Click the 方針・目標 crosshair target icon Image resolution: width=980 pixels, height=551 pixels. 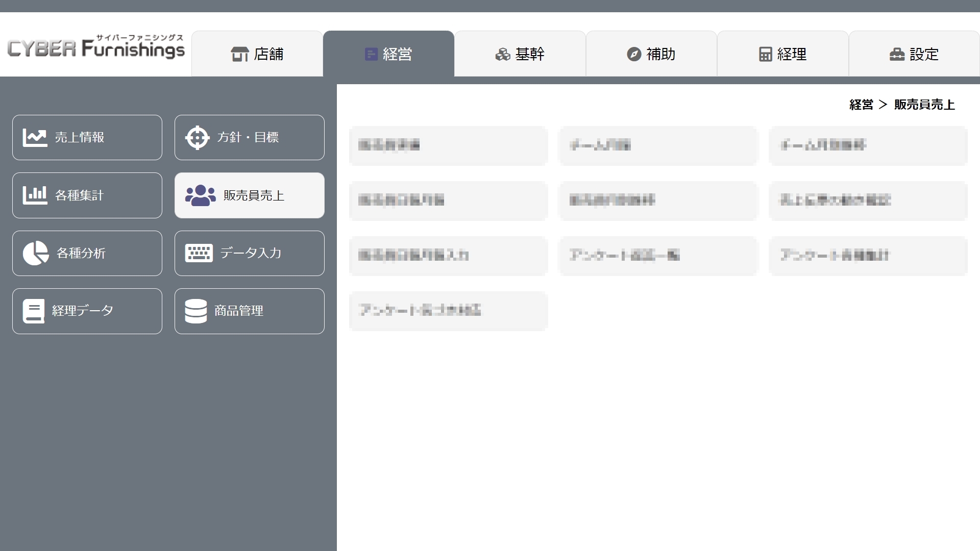197,137
